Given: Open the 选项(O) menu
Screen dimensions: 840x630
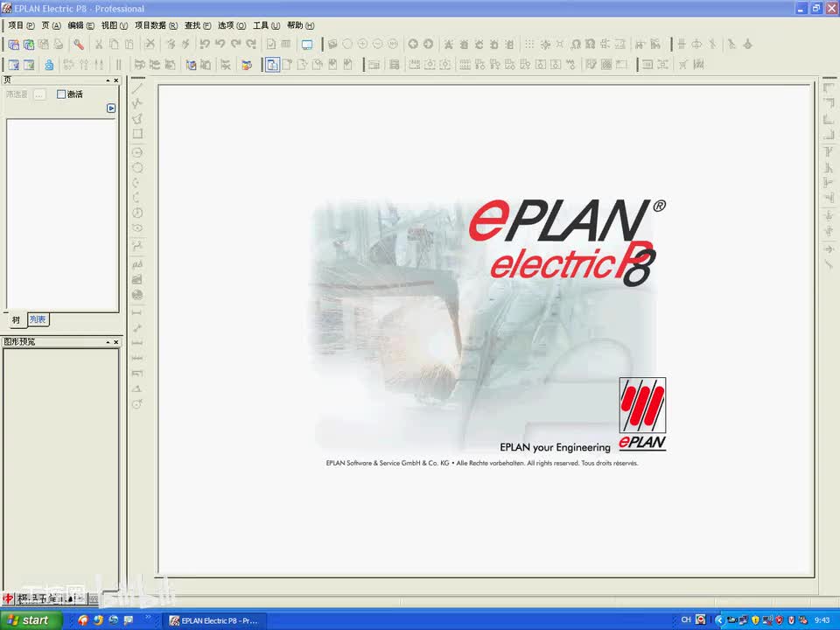Looking at the screenshot, I should coord(231,25).
